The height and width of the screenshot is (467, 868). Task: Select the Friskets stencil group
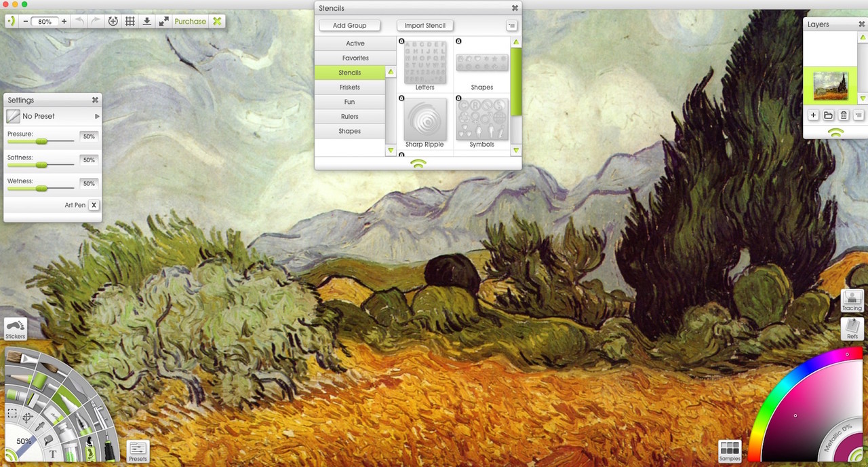[x=350, y=88]
